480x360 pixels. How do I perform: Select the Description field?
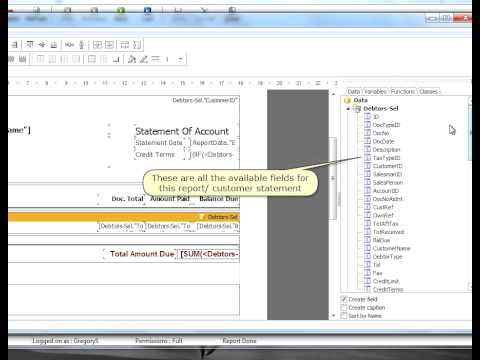[x=382, y=150]
